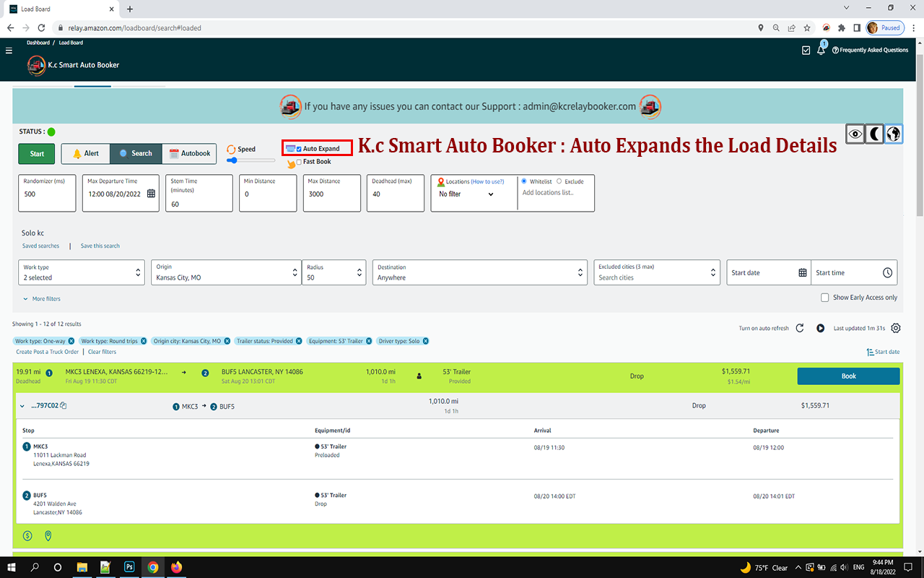Click Create Post a Truck Order
The width and height of the screenshot is (924, 578).
[47, 352]
